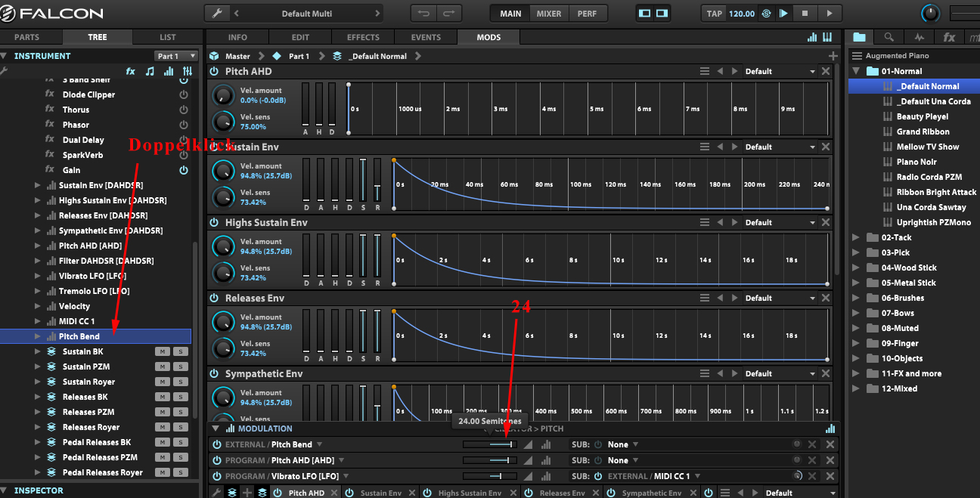This screenshot has height=498, width=980.
Task: Open the wrench settings menu in top bar
Action: click(x=218, y=14)
